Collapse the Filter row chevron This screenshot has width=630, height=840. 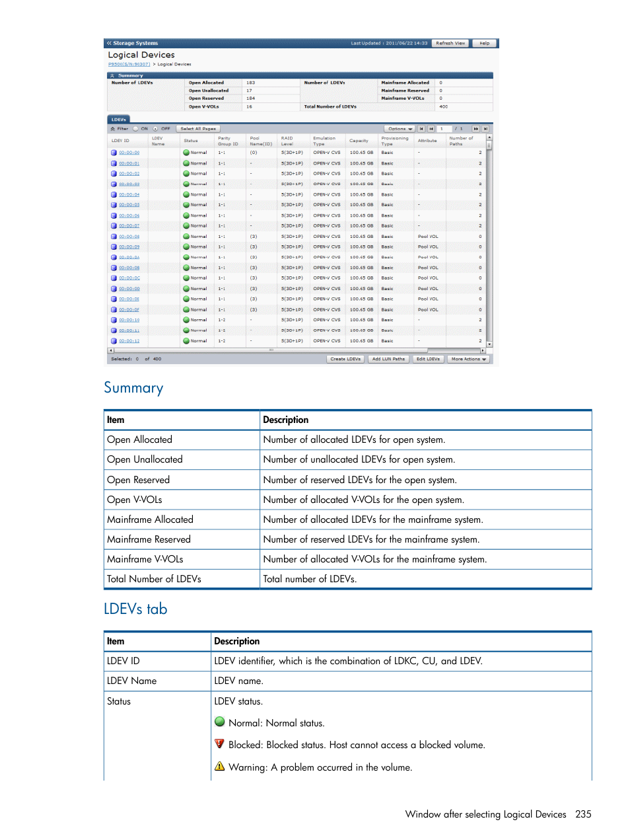[113, 129]
